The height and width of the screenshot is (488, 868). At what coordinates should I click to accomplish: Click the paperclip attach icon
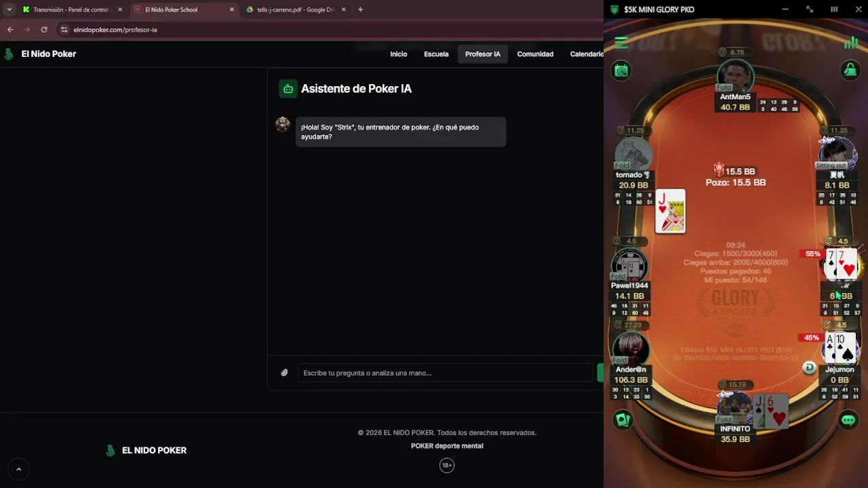(285, 373)
